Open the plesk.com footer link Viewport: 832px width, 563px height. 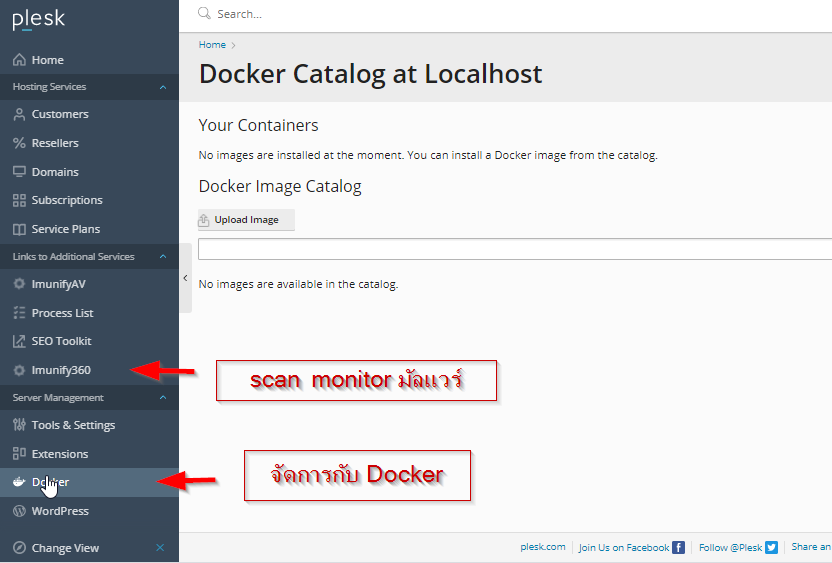click(543, 547)
